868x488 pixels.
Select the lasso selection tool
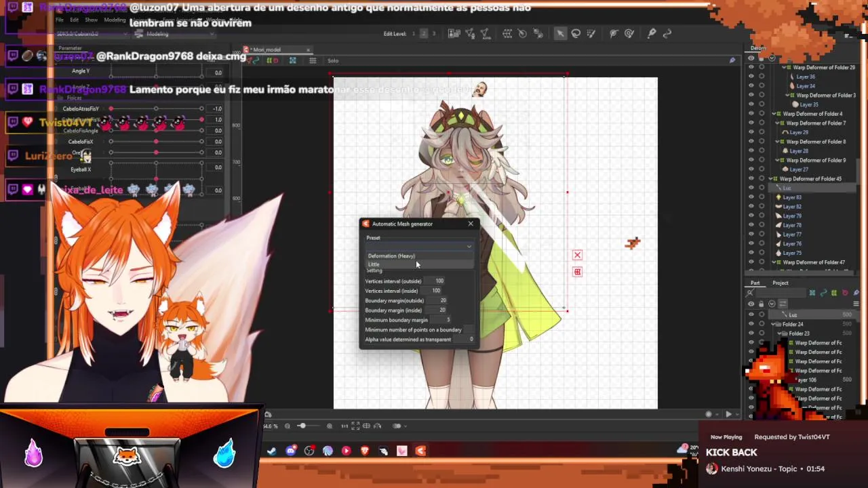click(576, 33)
